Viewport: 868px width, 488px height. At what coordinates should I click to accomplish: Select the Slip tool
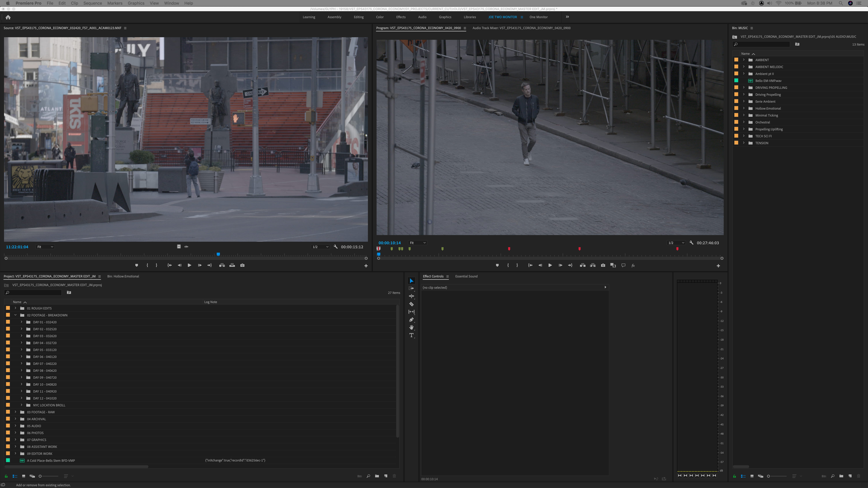coord(411,312)
